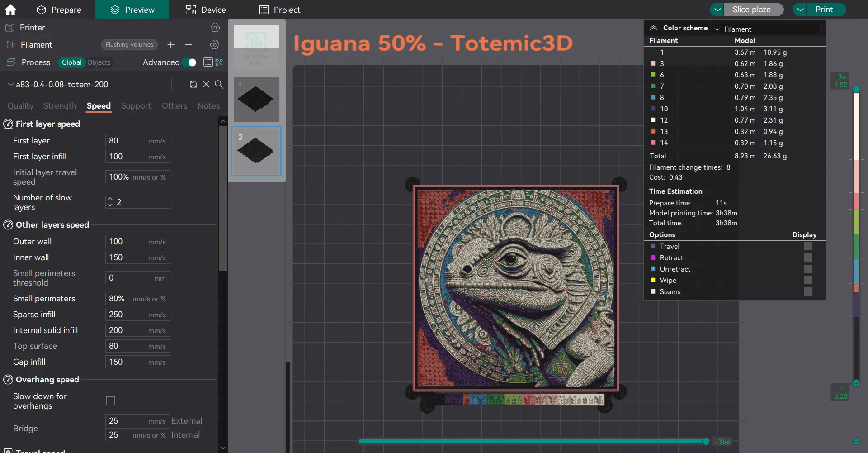Open filament settings gear icon
Image resolution: width=868 pixels, height=453 pixels.
click(x=215, y=45)
